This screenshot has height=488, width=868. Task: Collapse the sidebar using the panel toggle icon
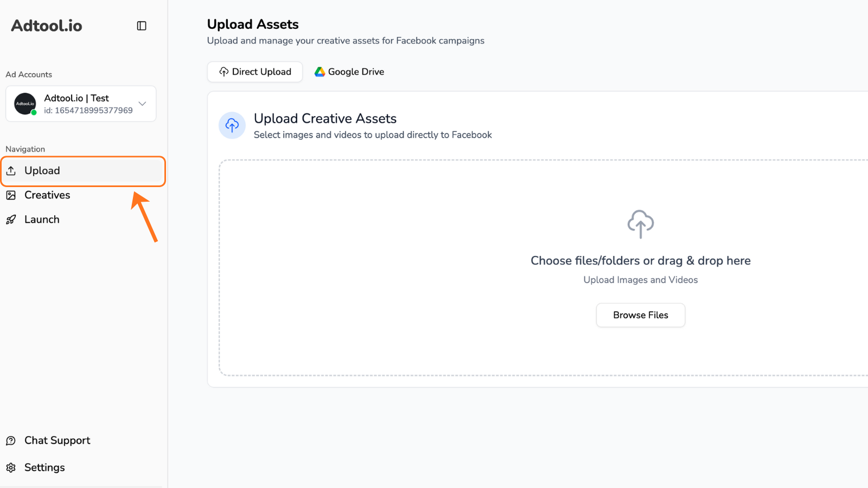[x=142, y=25]
